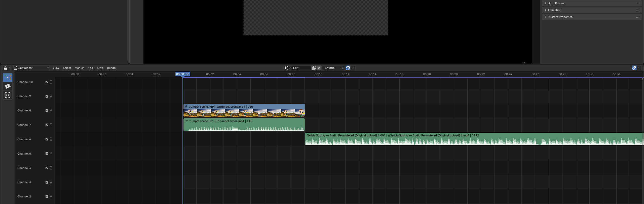
Task: Open the Add menu
Action: click(90, 68)
